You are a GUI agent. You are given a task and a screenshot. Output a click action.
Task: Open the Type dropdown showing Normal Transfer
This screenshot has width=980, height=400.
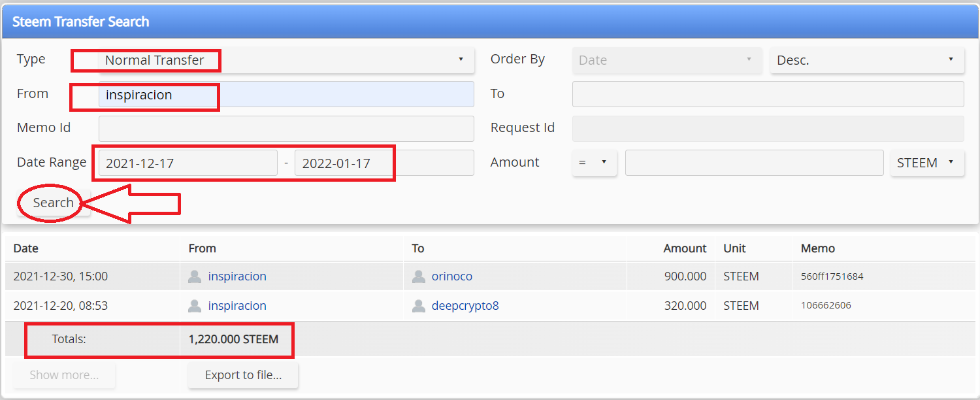(x=286, y=60)
